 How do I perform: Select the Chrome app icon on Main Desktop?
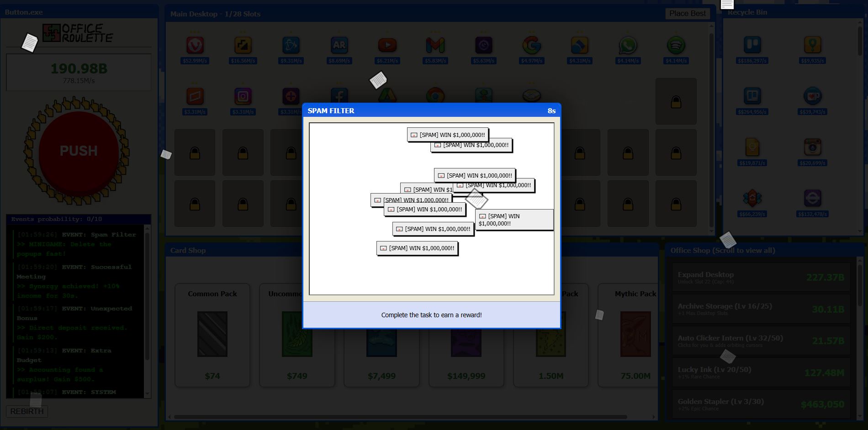435,95
